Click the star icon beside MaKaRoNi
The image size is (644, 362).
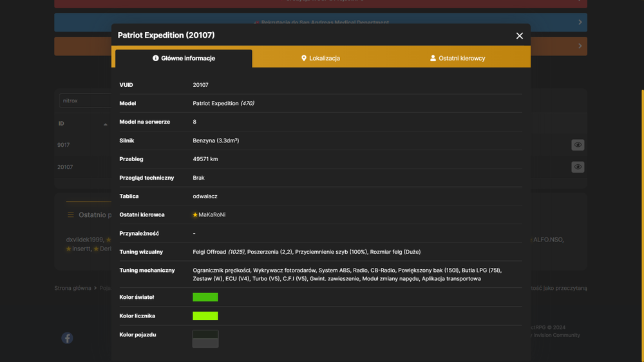click(195, 215)
